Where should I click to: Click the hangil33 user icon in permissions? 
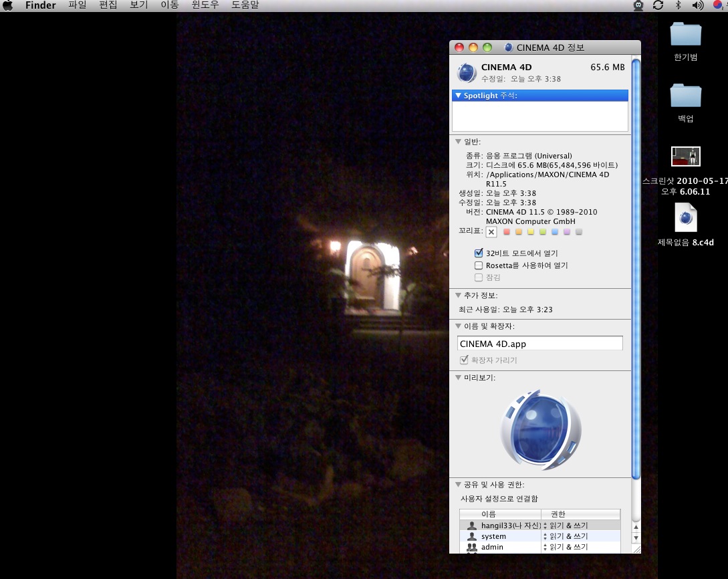(x=472, y=526)
